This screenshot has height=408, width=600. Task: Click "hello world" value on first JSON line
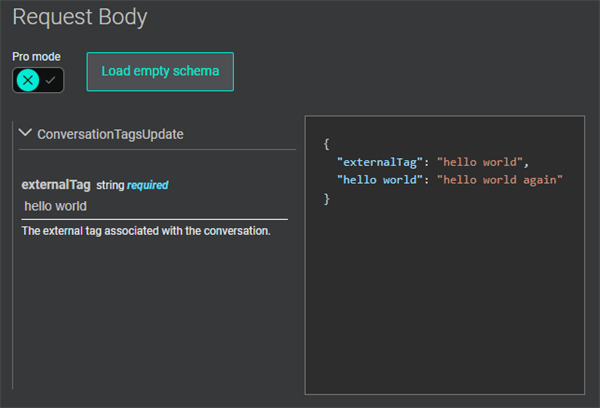[480, 162]
